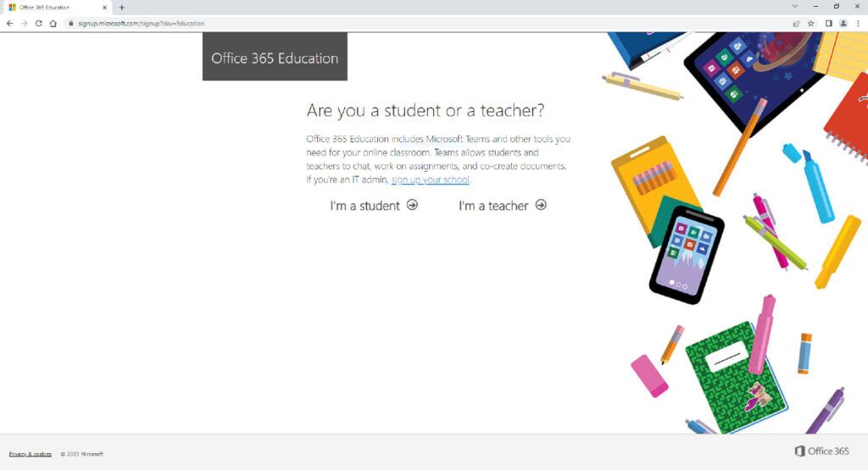Choose the "I'm a teacher" option
Screen dimensions: 868x470
[502, 206]
